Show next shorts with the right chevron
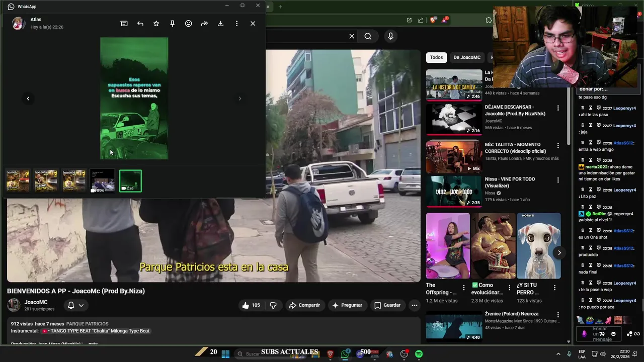Image resolution: width=644 pixels, height=362 pixels. click(x=559, y=252)
